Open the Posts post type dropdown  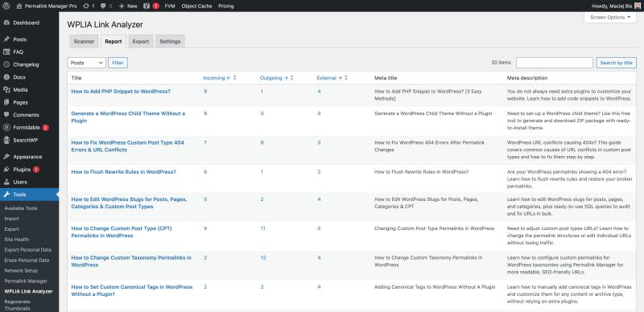(87, 63)
